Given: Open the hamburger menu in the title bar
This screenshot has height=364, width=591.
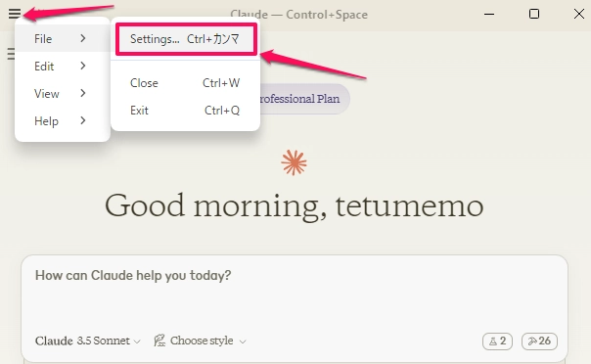Looking at the screenshot, I should click(x=15, y=14).
